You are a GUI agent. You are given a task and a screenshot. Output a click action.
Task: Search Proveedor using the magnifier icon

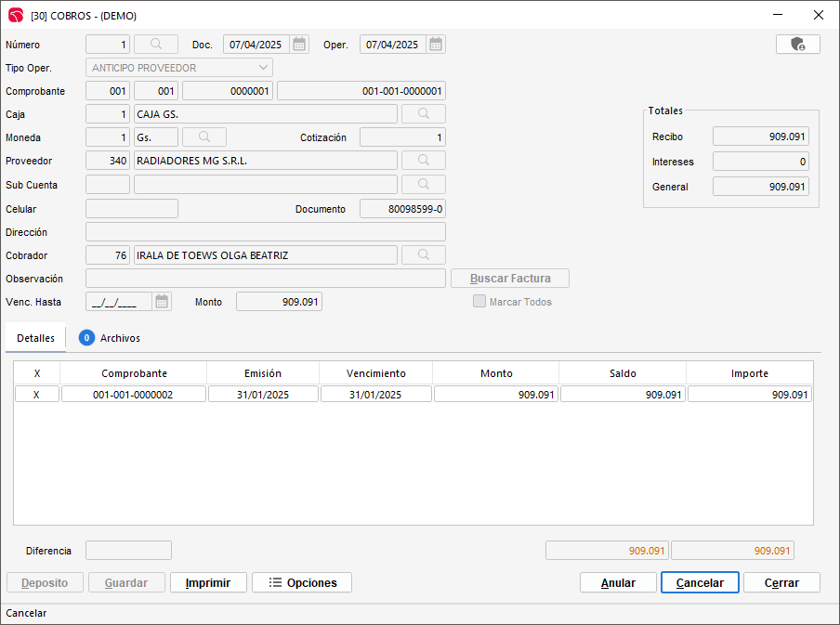pyautogui.click(x=423, y=161)
